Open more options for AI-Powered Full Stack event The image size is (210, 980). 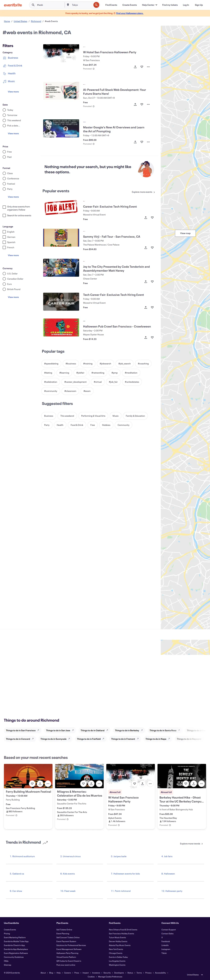coord(148,104)
